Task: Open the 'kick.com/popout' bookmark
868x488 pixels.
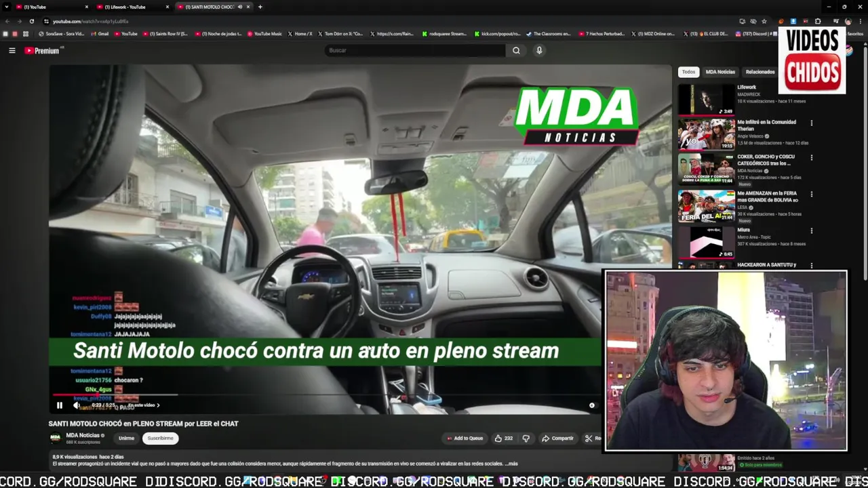Action: [497, 34]
